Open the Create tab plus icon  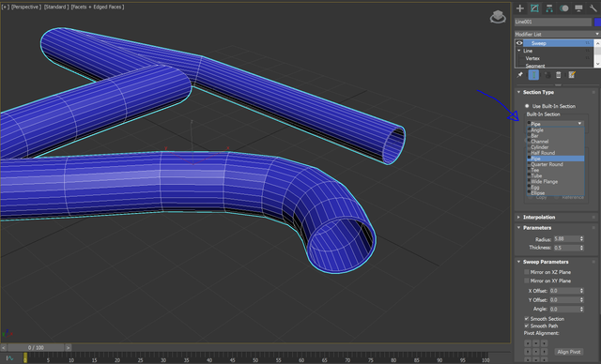(x=520, y=8)
